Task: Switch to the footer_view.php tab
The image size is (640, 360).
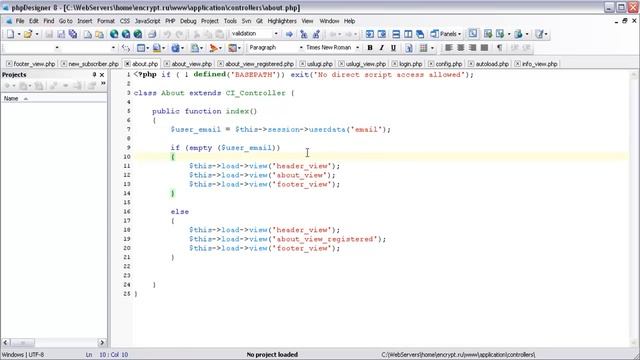Action: 34,64
